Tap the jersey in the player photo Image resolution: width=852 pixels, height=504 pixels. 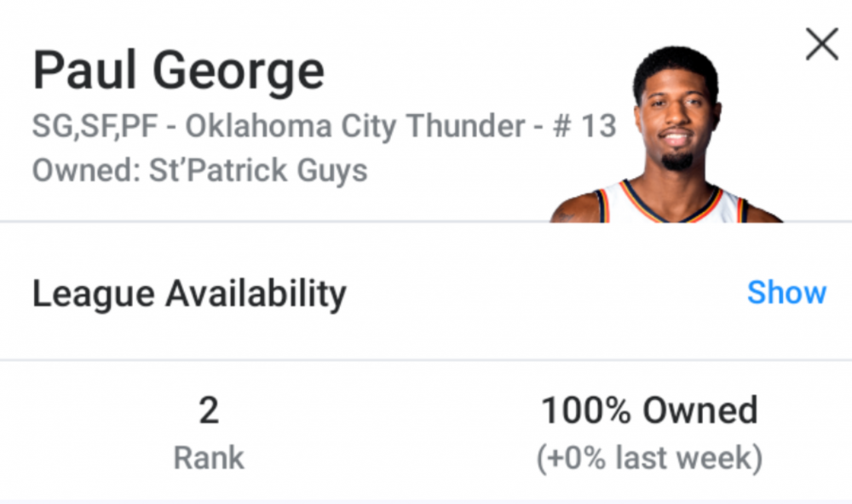coord(673,204)
